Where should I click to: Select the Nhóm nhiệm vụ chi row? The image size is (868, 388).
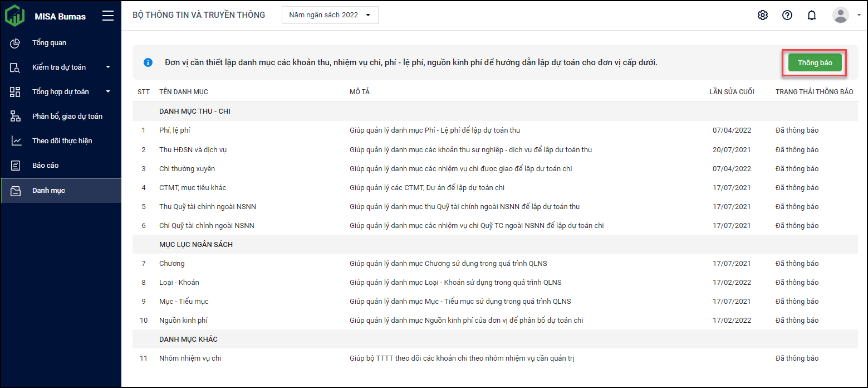click(190, 358)
